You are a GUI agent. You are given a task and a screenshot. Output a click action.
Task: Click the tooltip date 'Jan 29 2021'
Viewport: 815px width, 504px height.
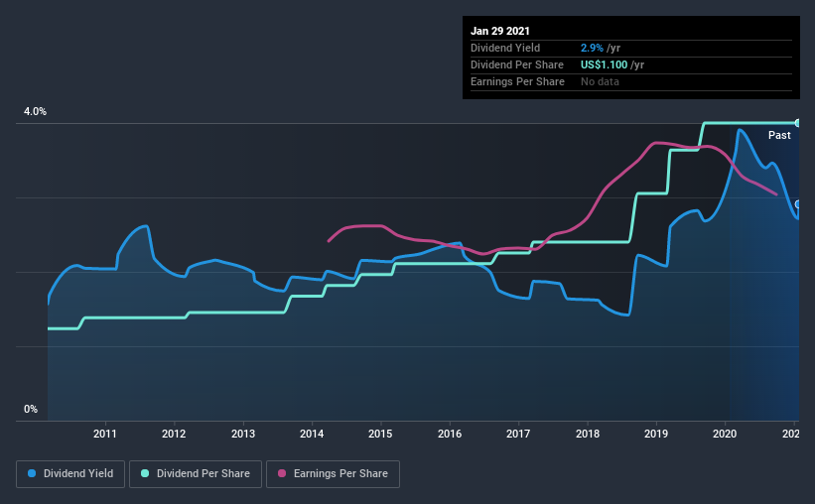click(500, 31)
